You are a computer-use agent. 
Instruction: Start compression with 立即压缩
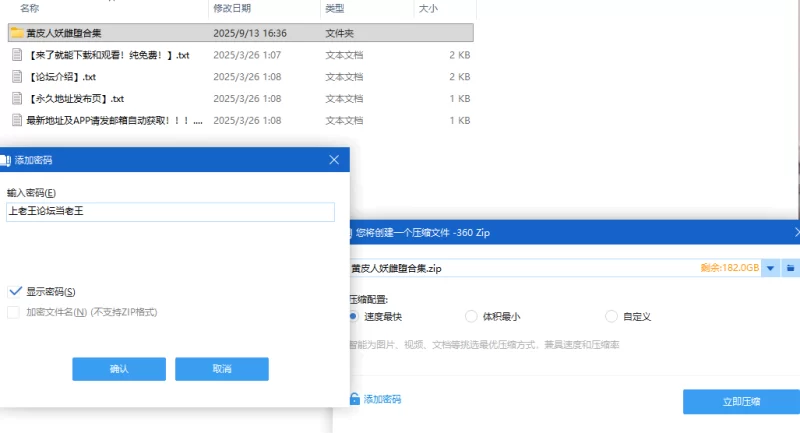point(740,401)
